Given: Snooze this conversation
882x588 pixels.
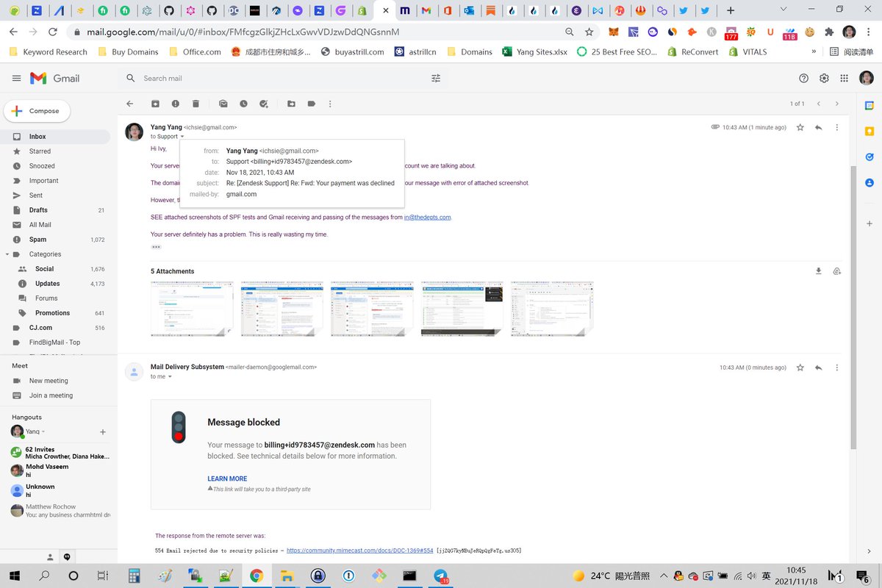Looking at the screenshot, I should click(243, 104).
